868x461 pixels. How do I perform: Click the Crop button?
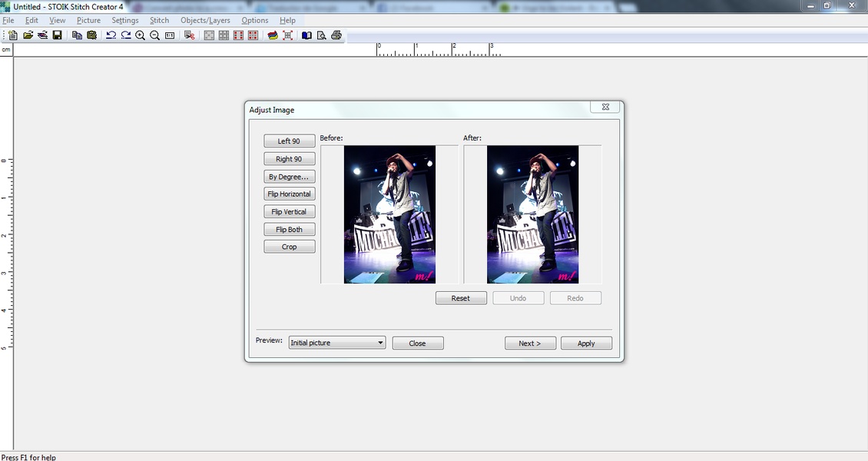click(289, 247)
